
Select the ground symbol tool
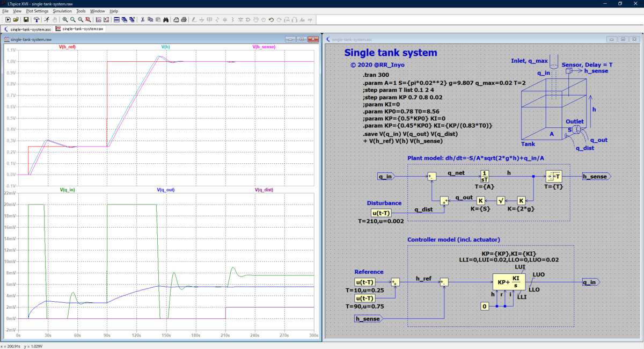[x=202, y=20]
